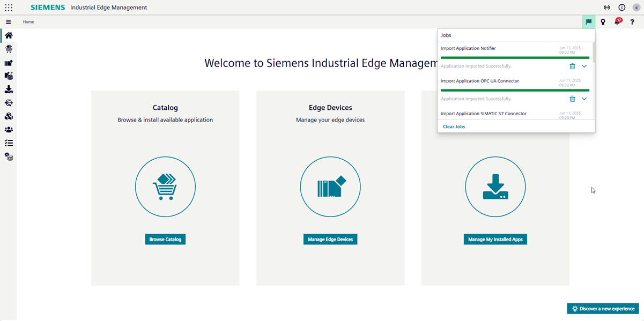Open the download tray icon in sidebar
644x321 pixels.
(9, 89)
